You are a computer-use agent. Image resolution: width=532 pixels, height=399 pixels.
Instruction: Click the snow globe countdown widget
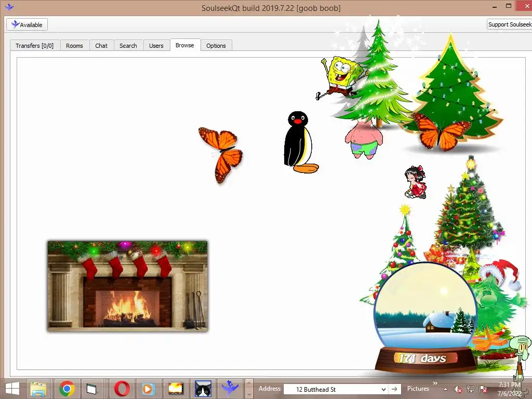(425, 317)
